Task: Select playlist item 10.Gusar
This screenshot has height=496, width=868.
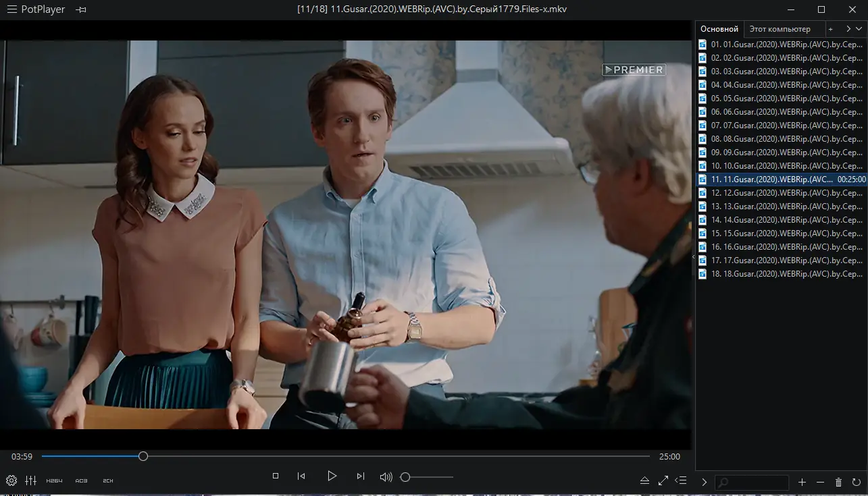Action: tap(782, 166)
